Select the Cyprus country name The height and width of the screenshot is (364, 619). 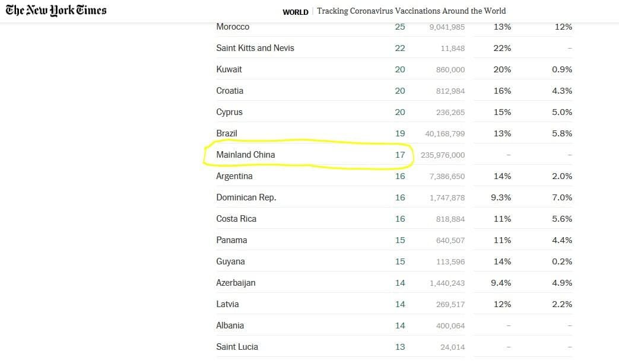229,113
